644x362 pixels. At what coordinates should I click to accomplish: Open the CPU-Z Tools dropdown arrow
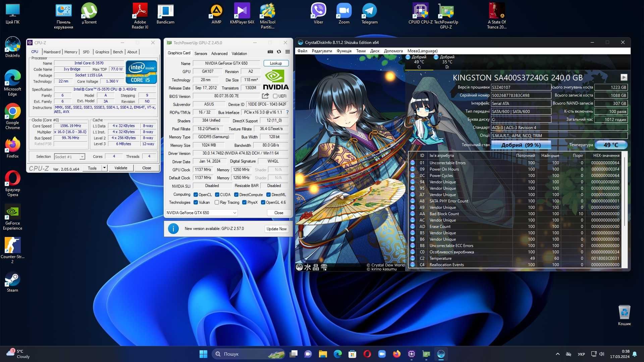104,168
